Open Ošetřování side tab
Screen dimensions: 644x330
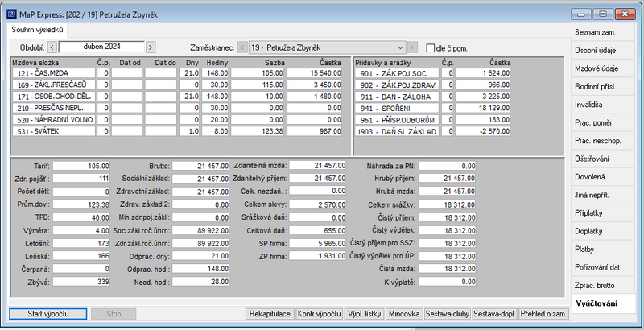pyautogui.click(x=603, y=159)
